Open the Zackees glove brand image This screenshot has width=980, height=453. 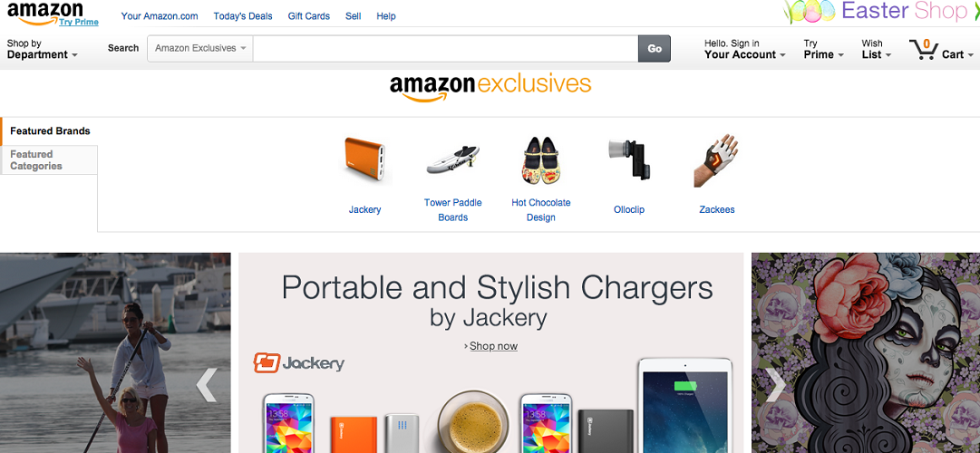pyautogui.click(x=716, y=160)
